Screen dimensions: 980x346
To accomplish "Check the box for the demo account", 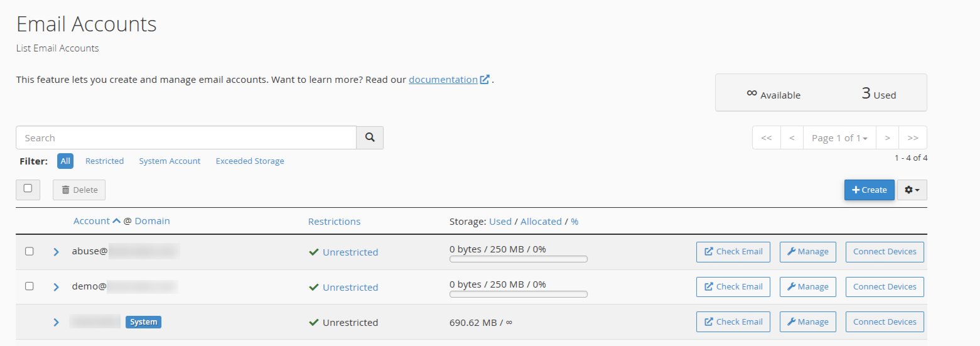I will 30,286.
